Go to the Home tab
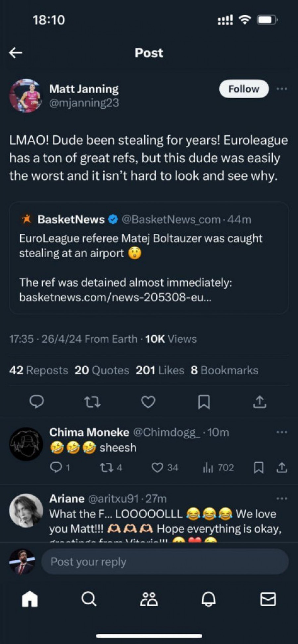The image size is (298, 644). (30, 599)
